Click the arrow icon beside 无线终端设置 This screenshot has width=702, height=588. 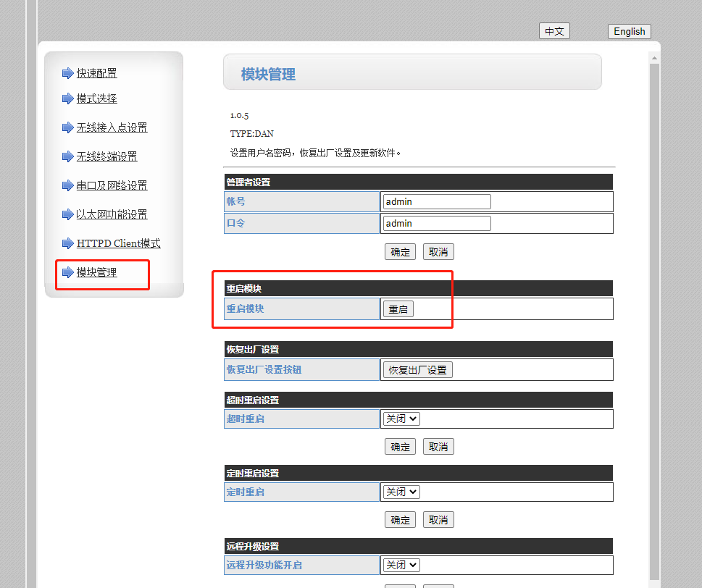click(x=67, y=156)
